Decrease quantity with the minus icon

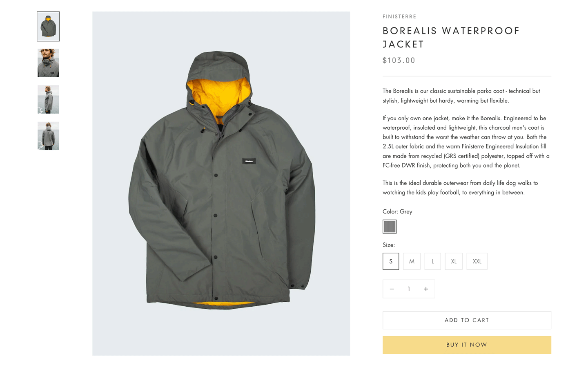click(x=392, y=289)
